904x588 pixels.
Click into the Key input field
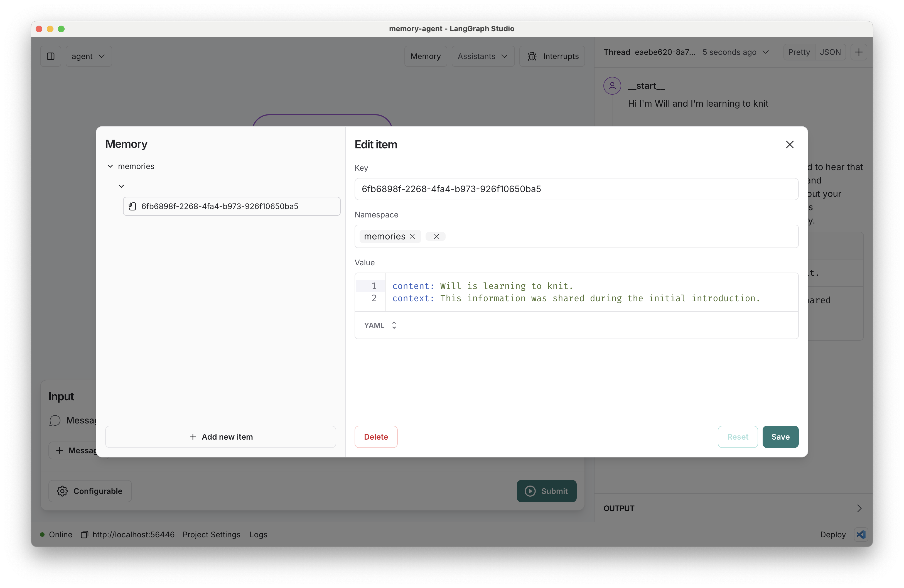576,189
